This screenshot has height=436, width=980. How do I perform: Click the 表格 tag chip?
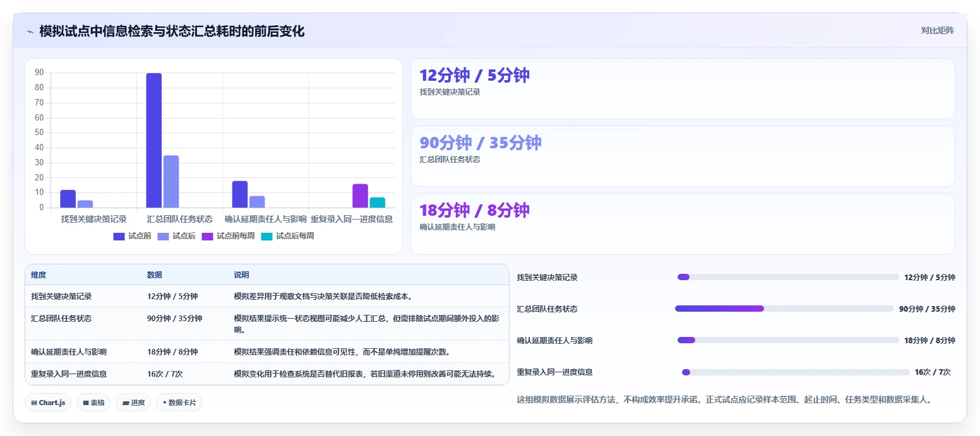point(93,403)
